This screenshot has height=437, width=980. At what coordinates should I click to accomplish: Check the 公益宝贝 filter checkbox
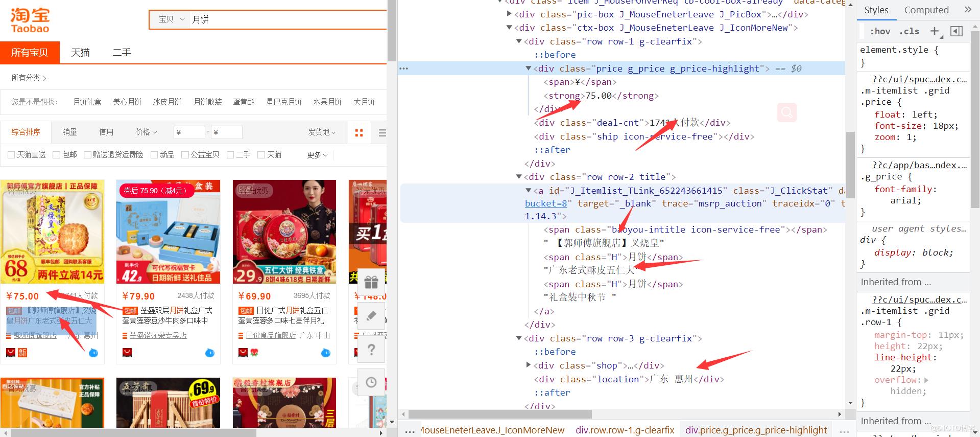click(x=185, y=155)
